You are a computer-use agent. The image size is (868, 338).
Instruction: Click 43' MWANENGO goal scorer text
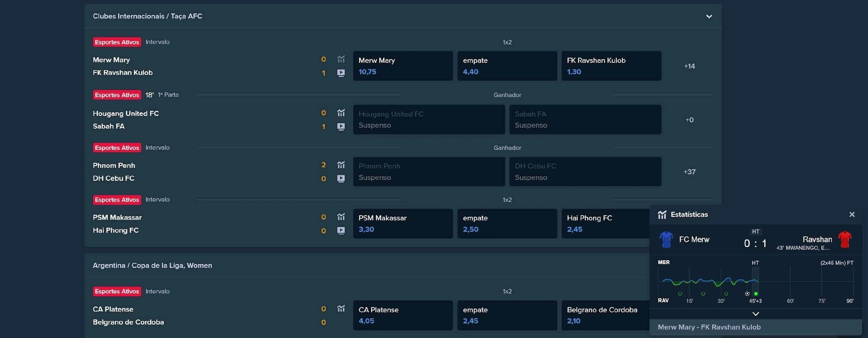coord(803,248)
